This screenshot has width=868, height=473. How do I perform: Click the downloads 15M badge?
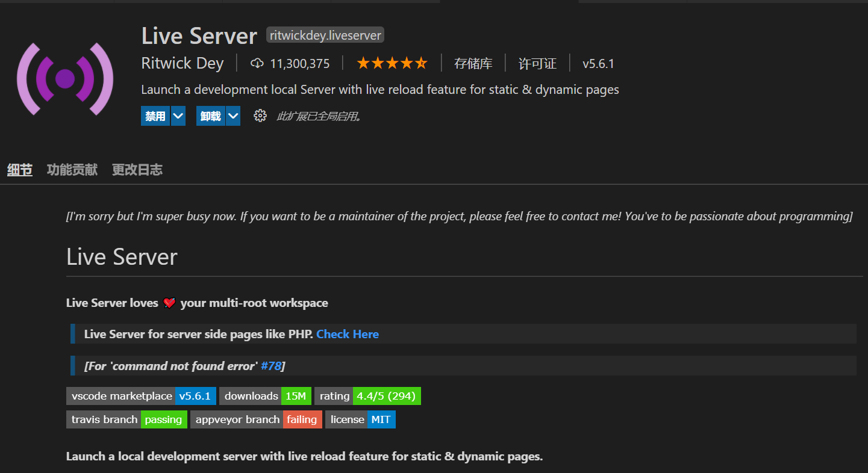pos(265,396)
